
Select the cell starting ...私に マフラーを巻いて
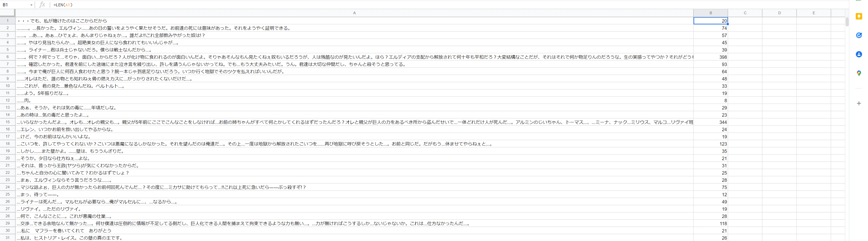(354, 231)
